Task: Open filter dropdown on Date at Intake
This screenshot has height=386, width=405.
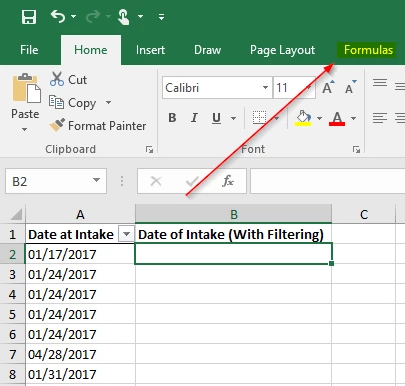Action: (126, 234)
